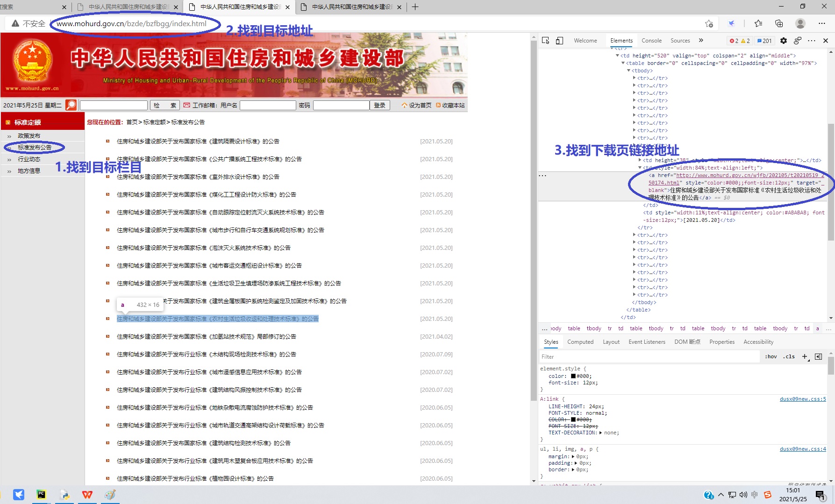Collapse the tbody node in Elements
Viewport: 835px width, 504px height.
click(628, 71)
